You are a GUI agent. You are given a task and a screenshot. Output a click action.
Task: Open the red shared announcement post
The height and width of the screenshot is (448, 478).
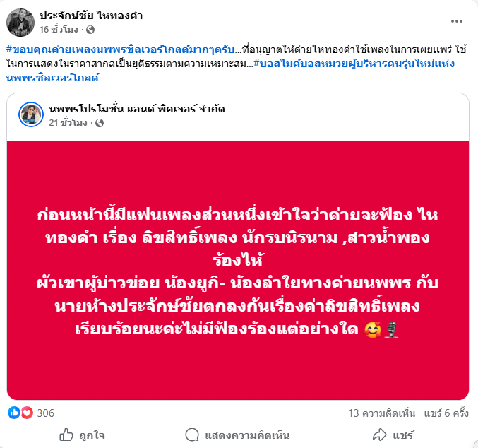tap(238, 271)
